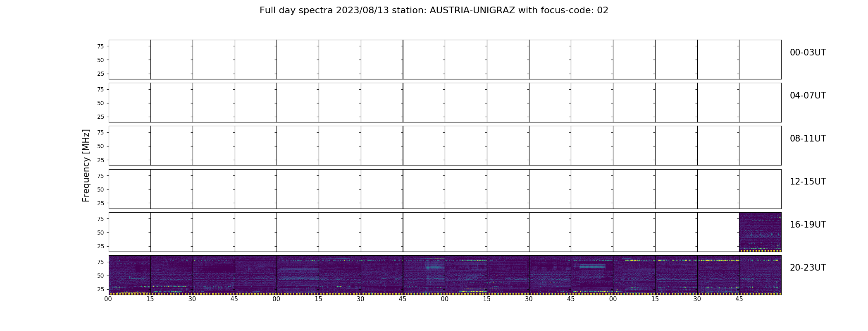
Task: Click the 75 tick label of the 00-03UT row
Action: pos(100,46)
